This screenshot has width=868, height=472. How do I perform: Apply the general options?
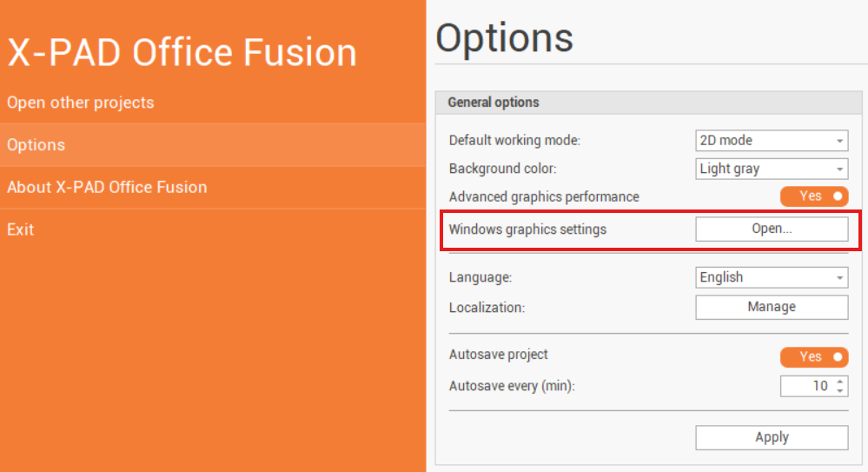(x=772, y=437)
